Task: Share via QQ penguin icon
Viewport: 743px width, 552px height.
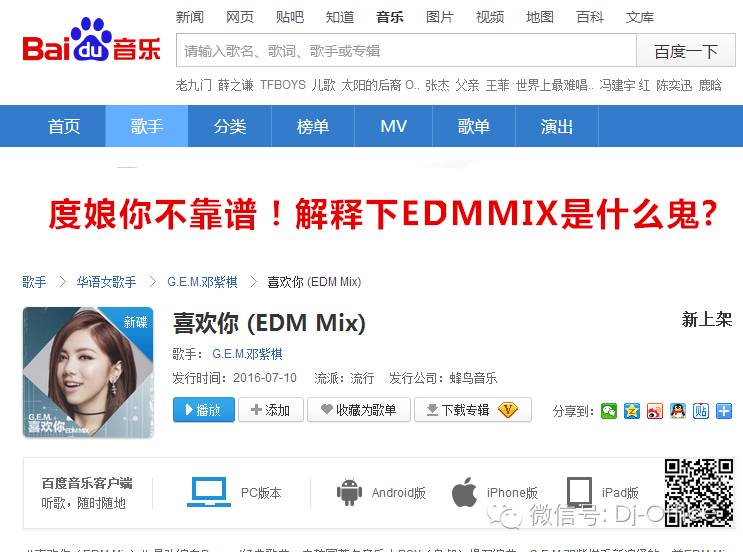Action: pyautogui.click(x=678, y=411)
